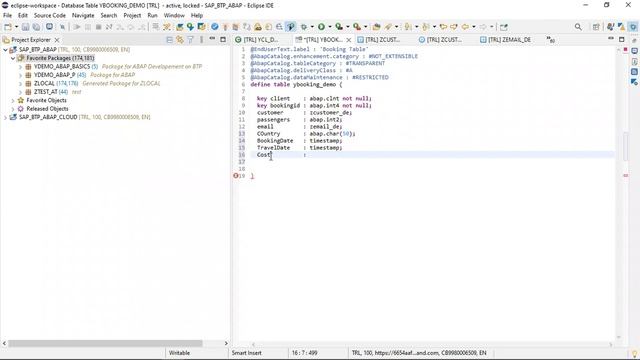Image resolution: width=640 pixels, height=360 pixels.
Task: Switch to the [TRL] YCL_D... editor tab
Action: click(257, 40)
